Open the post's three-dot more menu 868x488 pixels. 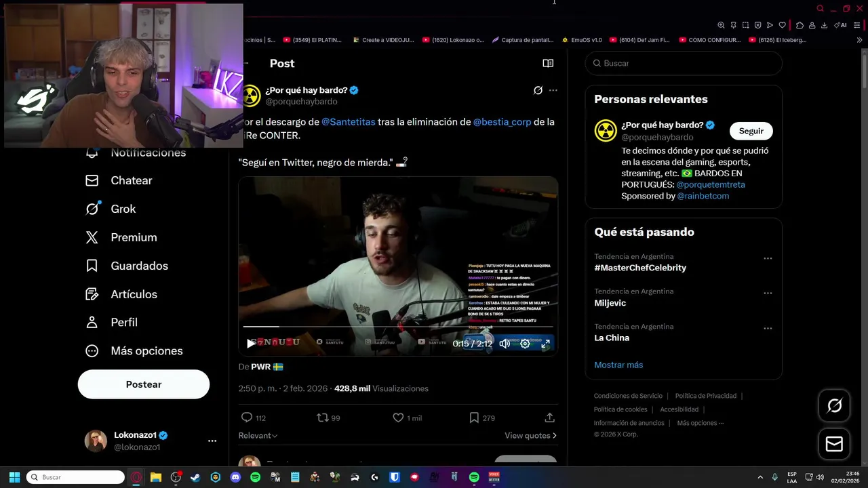pyautogui.click(x=553, y=90)
